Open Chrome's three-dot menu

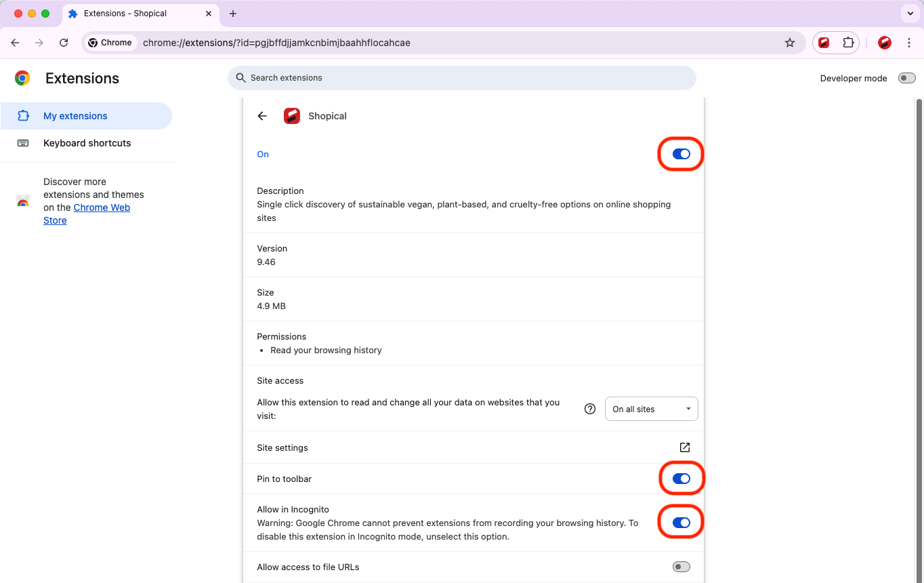[909, 43]
